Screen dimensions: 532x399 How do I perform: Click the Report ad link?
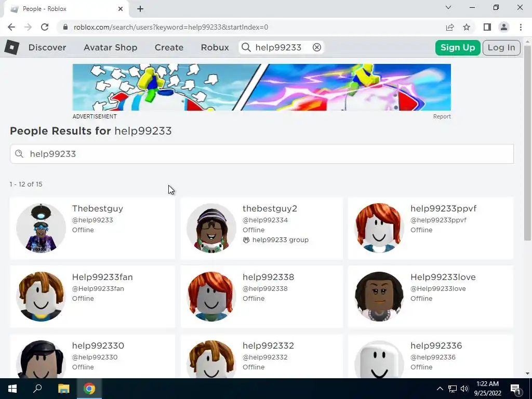[x=442, y=116]
